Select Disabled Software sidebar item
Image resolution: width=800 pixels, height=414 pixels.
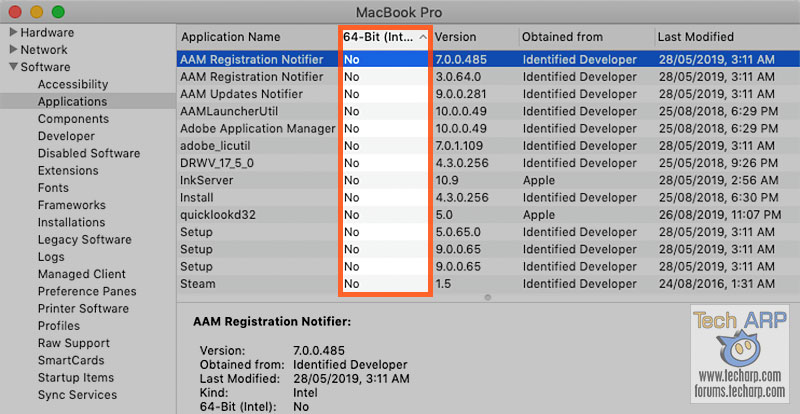click(88, 154)
